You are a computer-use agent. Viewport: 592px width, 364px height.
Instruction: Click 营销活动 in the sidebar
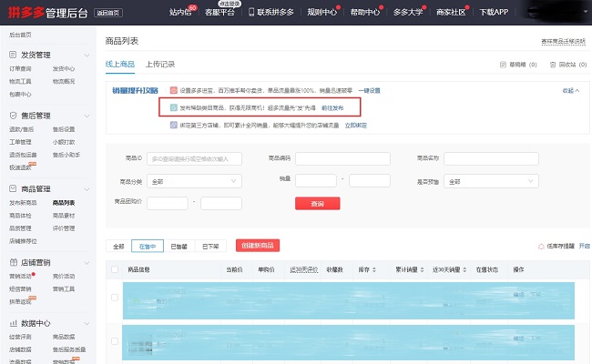click(20, 277)
